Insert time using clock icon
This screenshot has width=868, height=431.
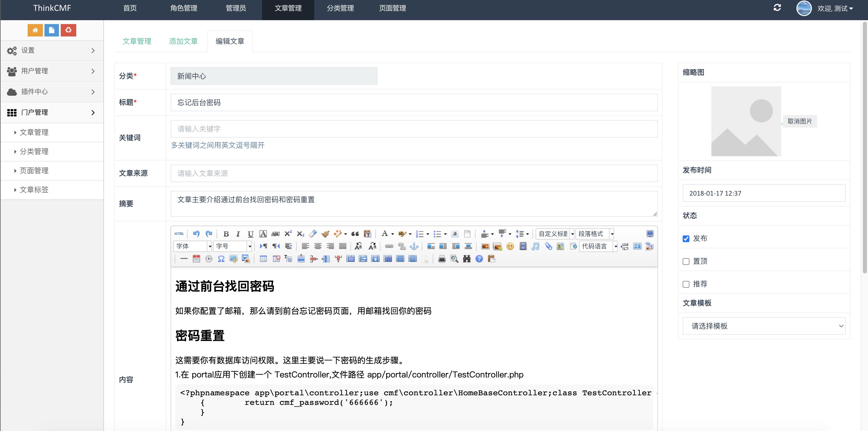pos(209,259)
